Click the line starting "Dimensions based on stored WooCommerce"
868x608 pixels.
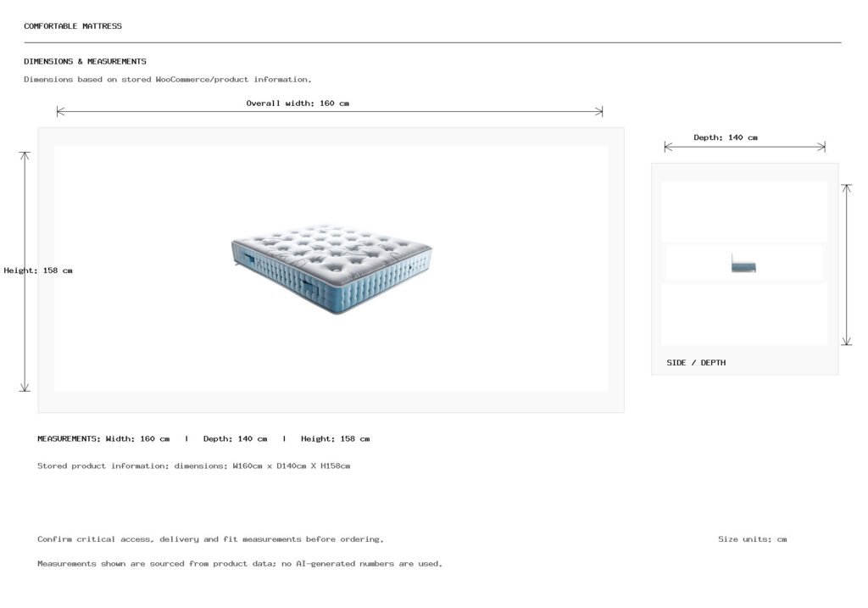click(168, 79)
